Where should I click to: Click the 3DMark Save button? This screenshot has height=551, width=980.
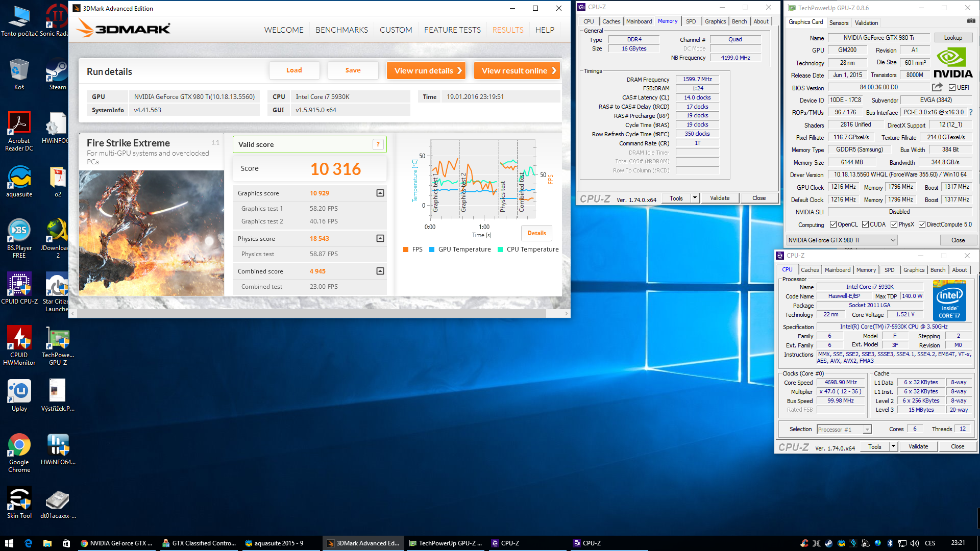(353, 70)
